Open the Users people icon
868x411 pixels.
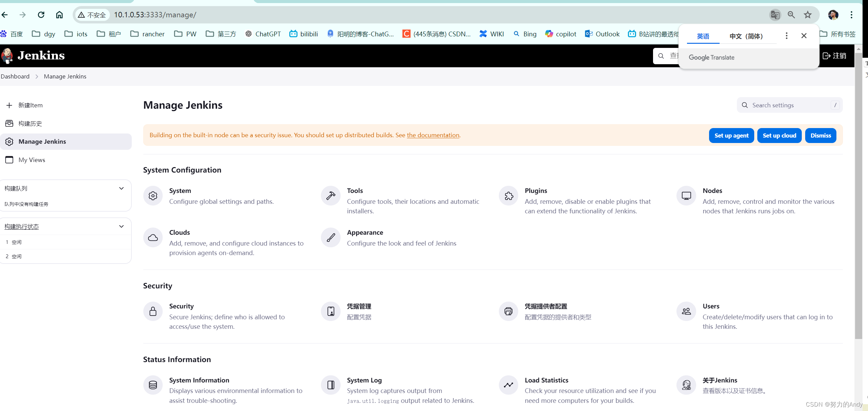[686, 311]
